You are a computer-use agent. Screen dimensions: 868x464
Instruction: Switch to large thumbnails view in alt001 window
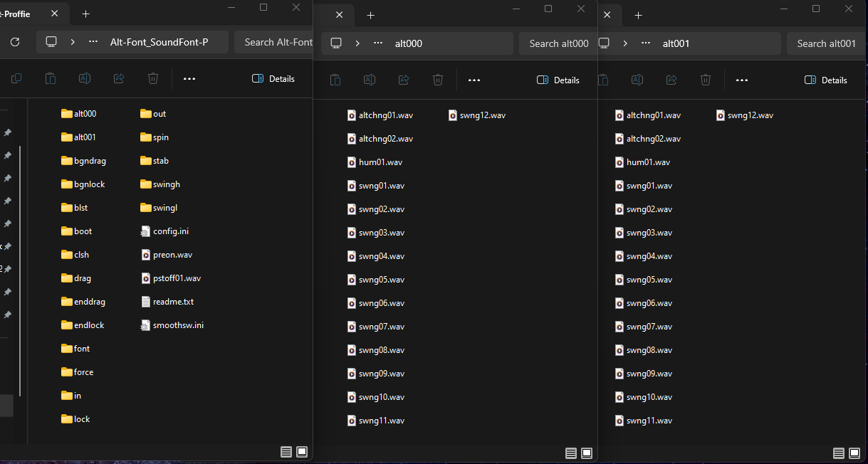click(854, 453)
